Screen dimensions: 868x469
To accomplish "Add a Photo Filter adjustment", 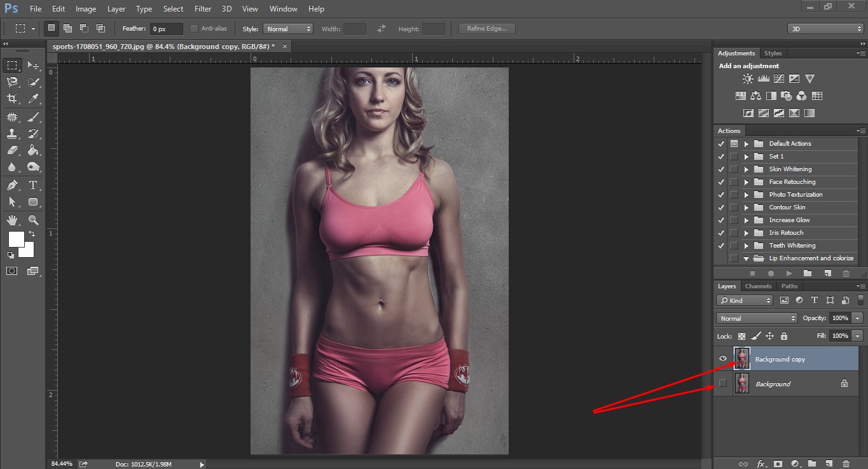I will click(x=787, y=96).
